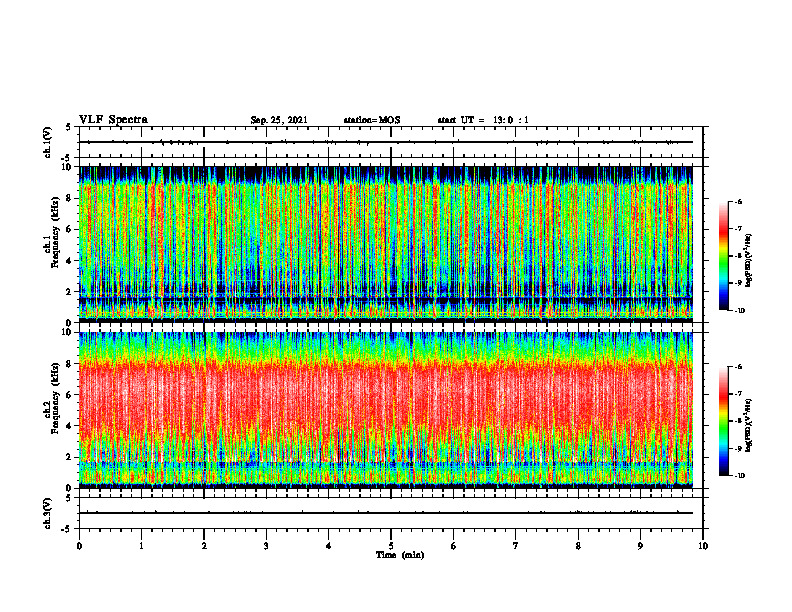This screenshot has height=612, width=792.
Task: Click the 'station=MOS' header label
Action: [372, 120]
